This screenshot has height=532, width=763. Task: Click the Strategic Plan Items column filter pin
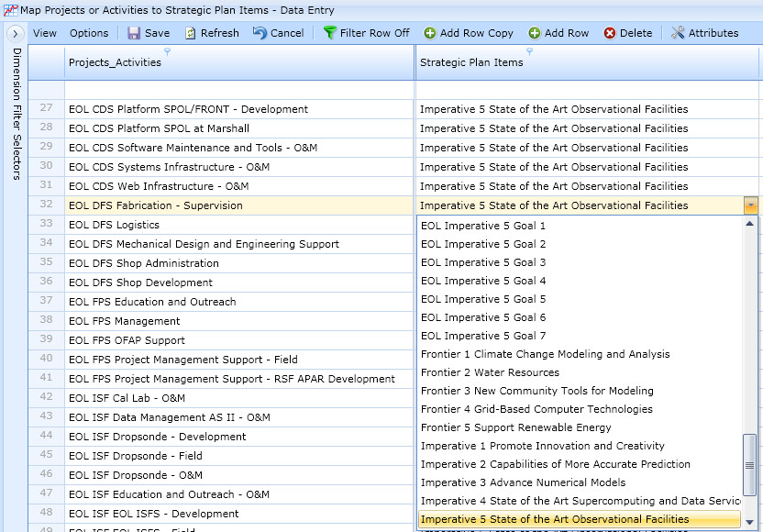tap(529, 51)
